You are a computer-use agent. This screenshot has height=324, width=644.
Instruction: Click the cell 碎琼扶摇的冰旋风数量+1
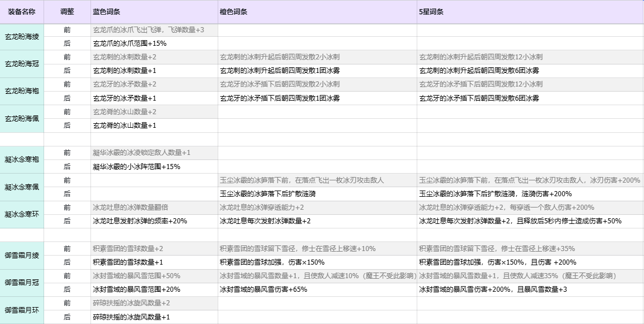[131, 317]
